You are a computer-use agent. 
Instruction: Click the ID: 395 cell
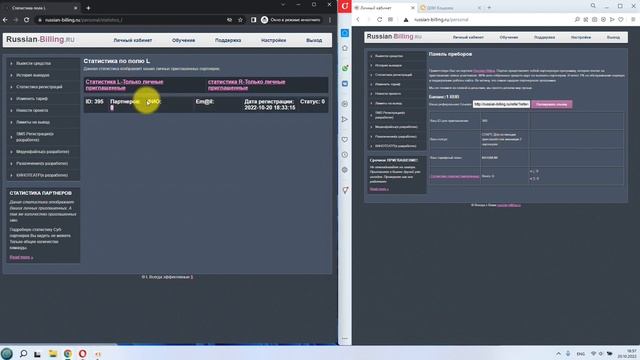(x=95, y=102)
